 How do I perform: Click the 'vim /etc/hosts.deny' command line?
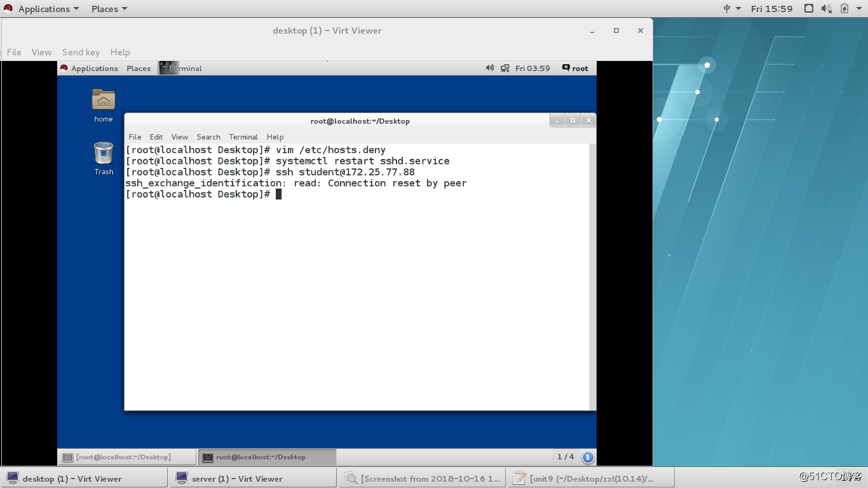[x=255, y=150]
